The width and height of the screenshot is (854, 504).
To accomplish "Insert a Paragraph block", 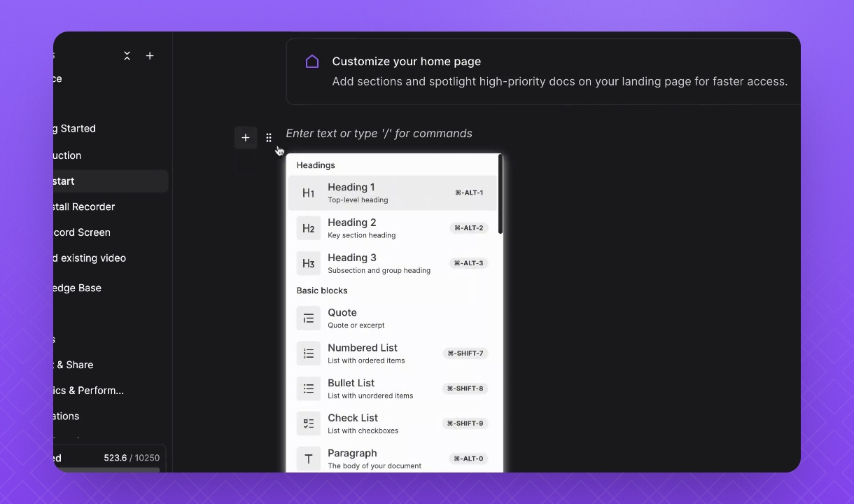I will 392,458.
